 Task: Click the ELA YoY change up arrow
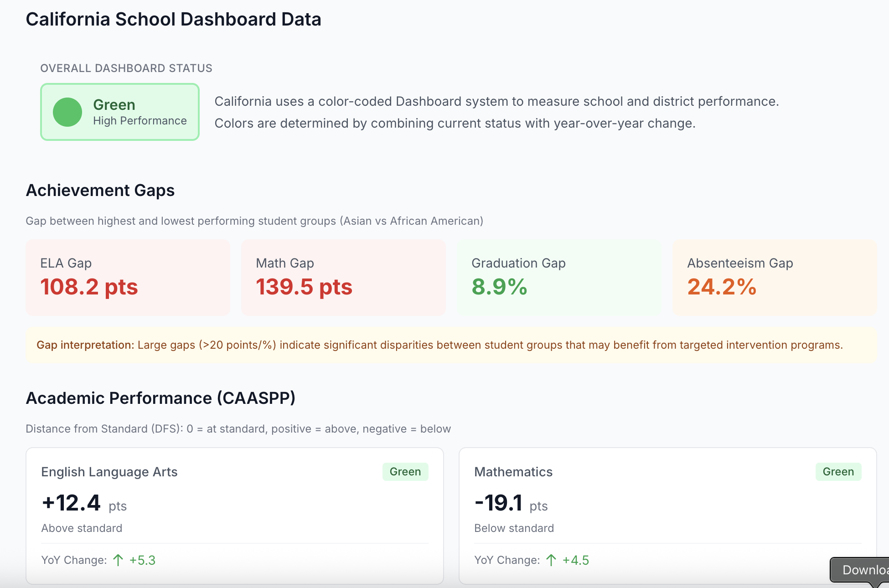[118, 560]
